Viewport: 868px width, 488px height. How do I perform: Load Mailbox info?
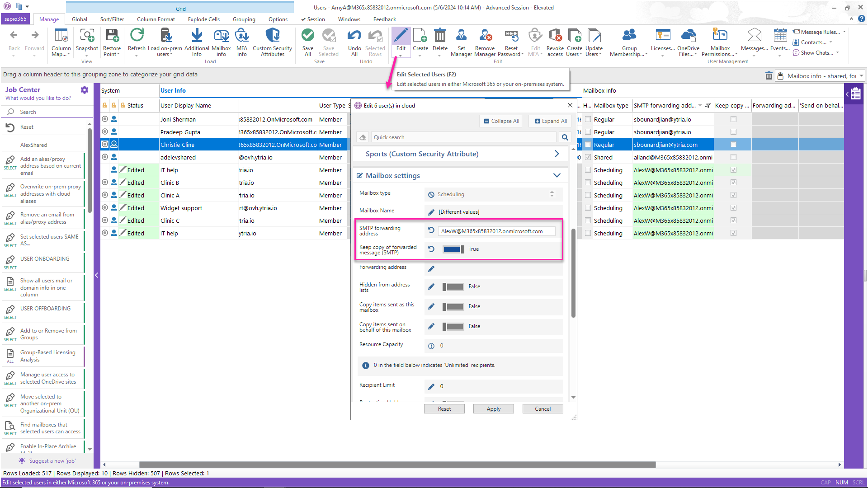pyautogui.click(x=221, y=42)
